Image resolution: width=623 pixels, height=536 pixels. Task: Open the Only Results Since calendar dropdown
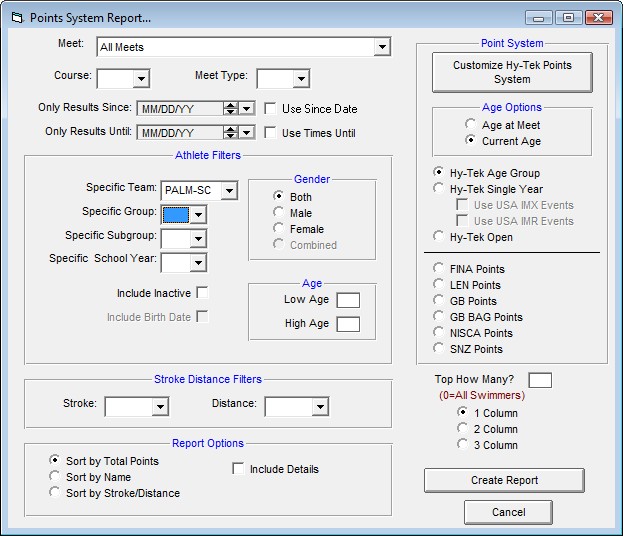tap(247, 108)
